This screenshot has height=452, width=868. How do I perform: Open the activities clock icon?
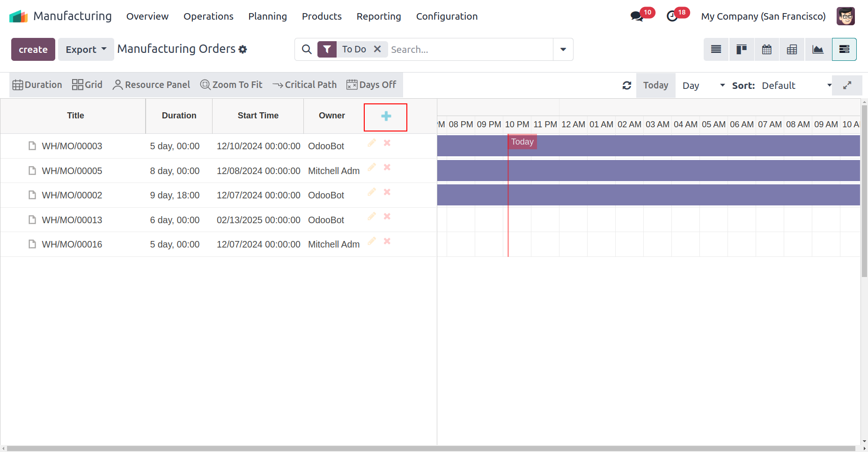(x=672, y=16)
